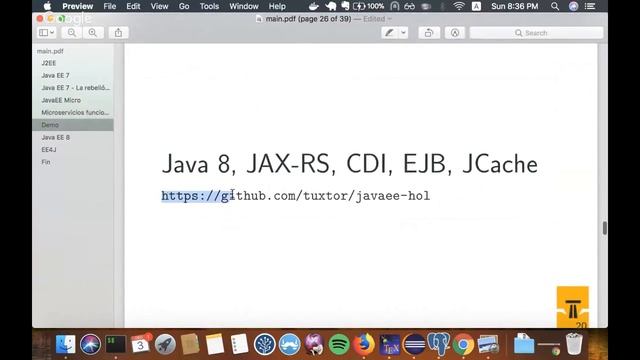
Task: Open the Trash in the dock
Action: [574, 344]
